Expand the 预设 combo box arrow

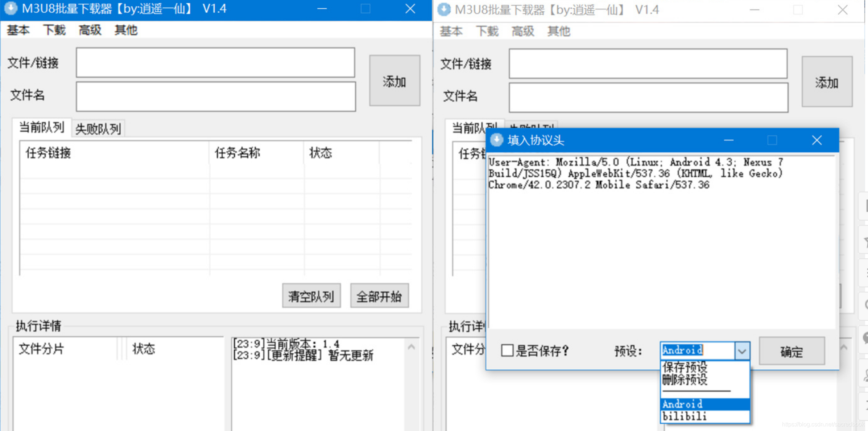point(742,351)
